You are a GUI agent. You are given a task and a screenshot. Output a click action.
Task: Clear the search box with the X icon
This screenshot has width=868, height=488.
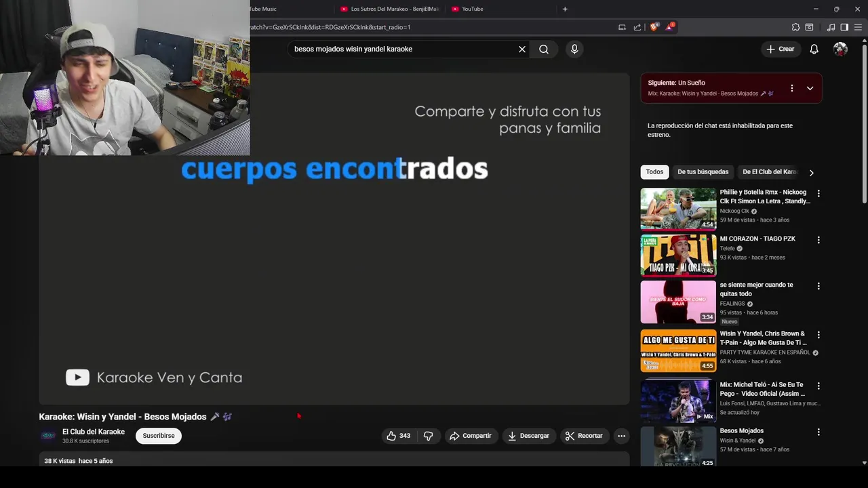tap(522, 49)
